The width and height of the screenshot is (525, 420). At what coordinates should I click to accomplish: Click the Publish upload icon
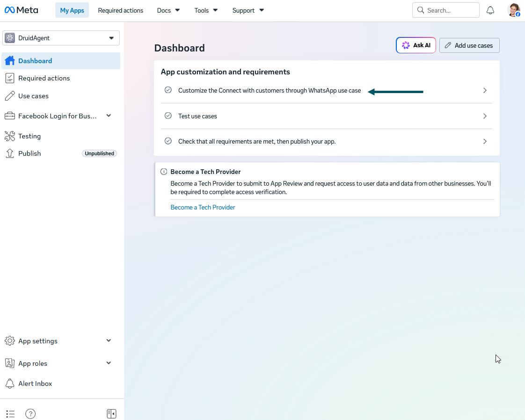coord(10,153)
